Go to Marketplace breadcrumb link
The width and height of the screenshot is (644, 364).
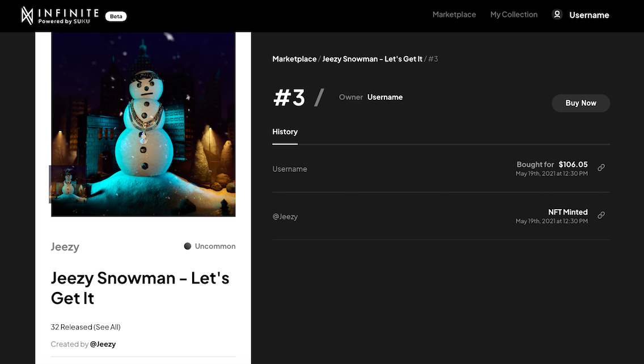pyautogui.click(x=294, y=59)
